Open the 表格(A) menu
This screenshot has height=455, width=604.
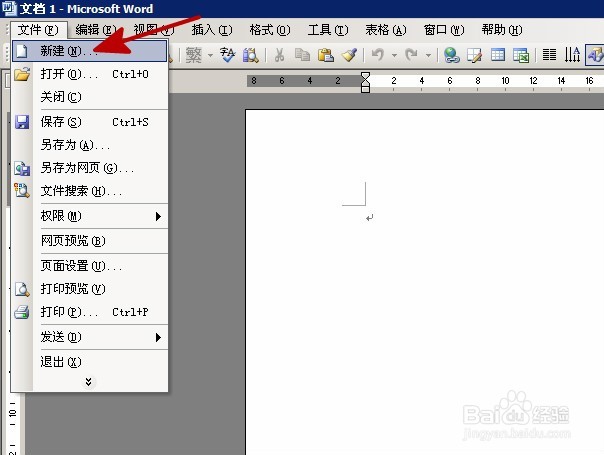pyautogui.click(x=386, y=30)
